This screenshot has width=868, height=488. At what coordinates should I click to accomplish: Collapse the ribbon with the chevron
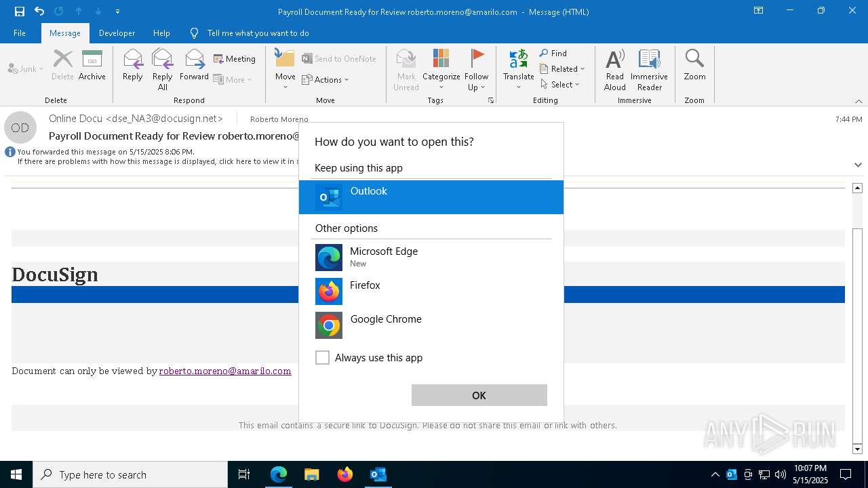pyautogui.click(x=859, y=101)
